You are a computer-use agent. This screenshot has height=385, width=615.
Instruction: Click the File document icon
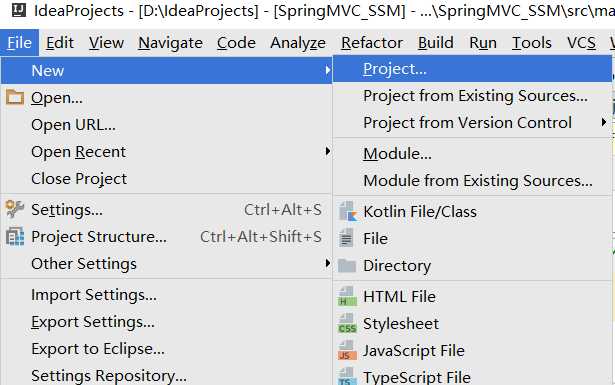(x=346, y=238)
